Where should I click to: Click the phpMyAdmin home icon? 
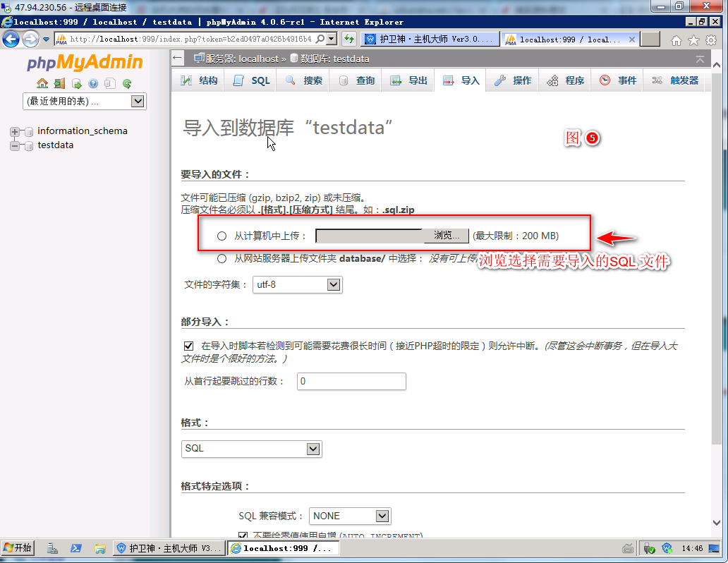pyautogui.click(x=42, y=83)
